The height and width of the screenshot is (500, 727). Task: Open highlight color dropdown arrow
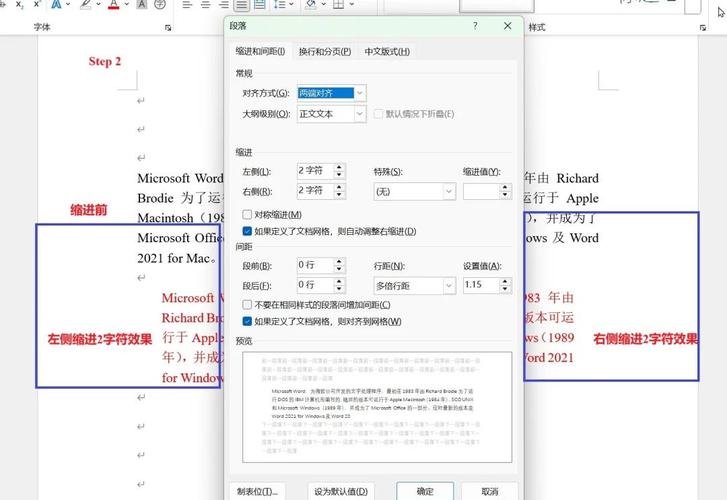pyautogui.click(x=98, y=4)
